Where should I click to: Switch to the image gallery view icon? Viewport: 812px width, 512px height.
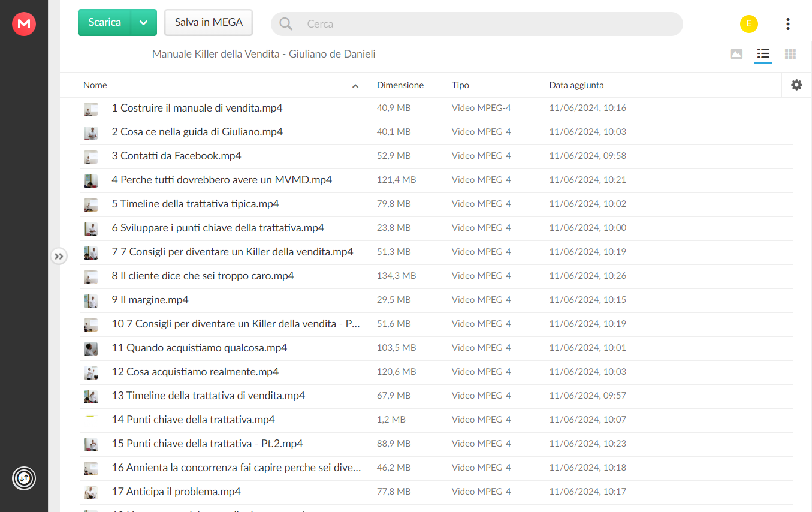736,54
